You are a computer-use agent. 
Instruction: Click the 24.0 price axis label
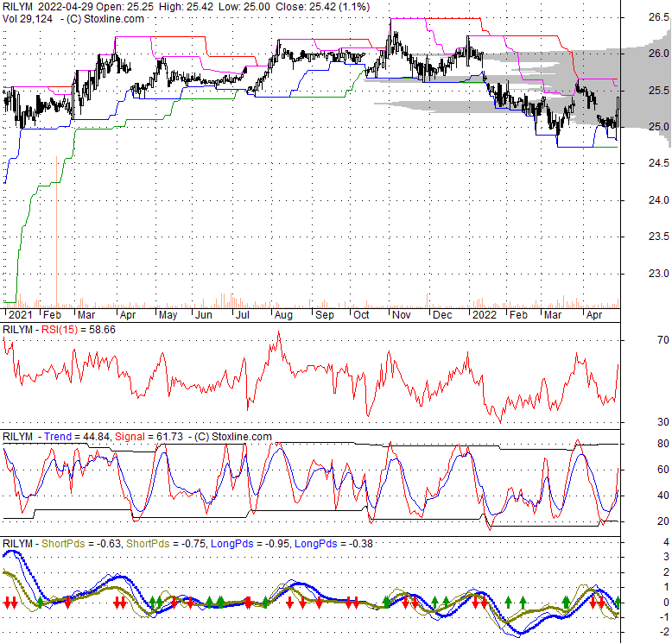click(659, 200)
